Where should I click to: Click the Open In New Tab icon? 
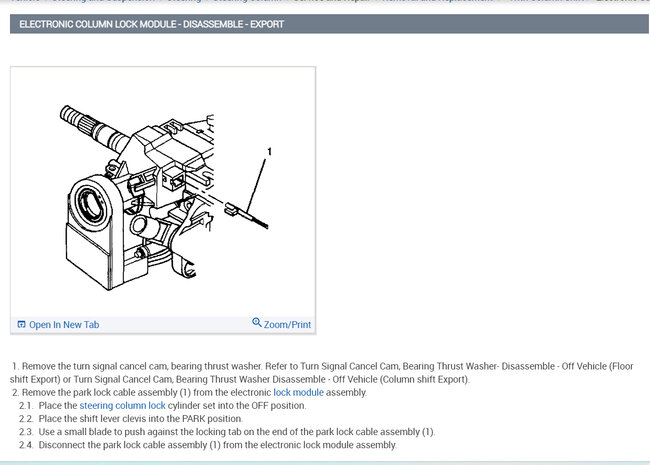point(22,324)
